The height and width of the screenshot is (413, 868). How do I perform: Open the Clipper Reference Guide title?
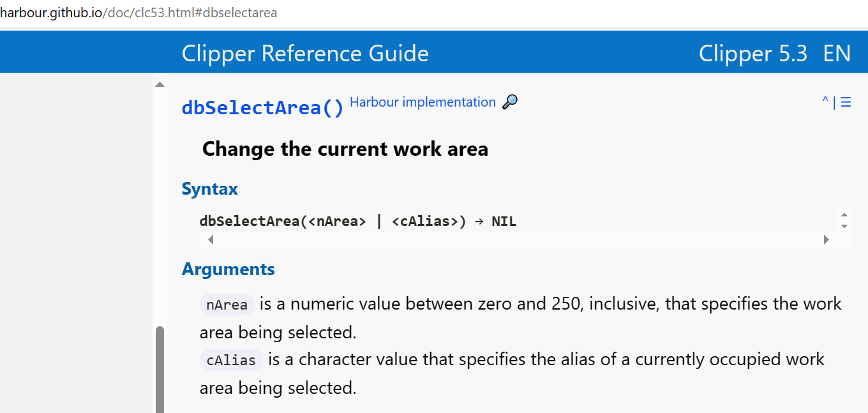pos(305,53)
